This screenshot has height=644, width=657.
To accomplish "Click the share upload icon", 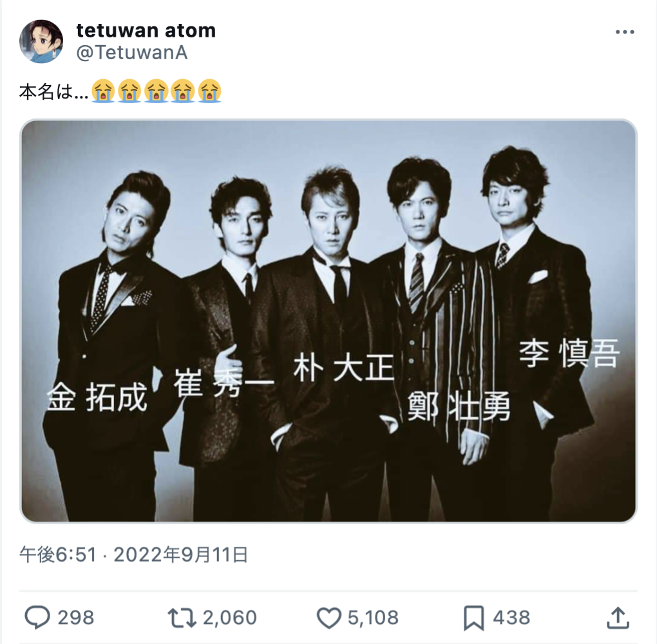I will pyautogui.click(x=618, y=618).
